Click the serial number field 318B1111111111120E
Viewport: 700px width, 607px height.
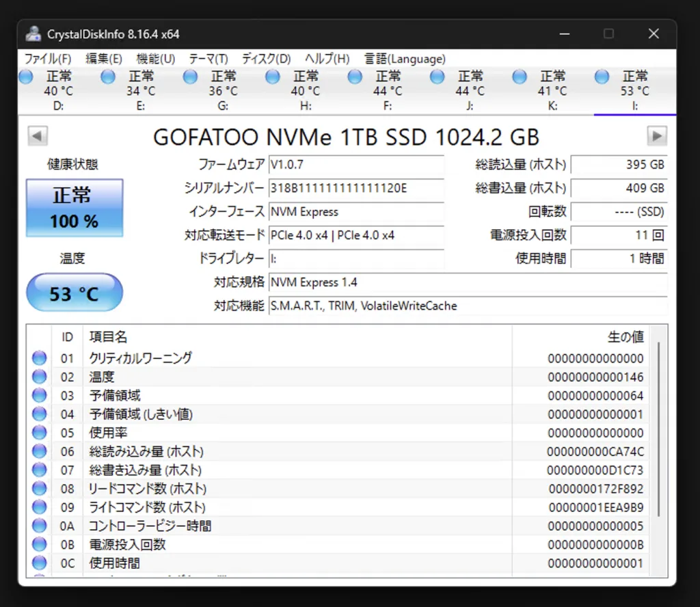click(356, 188)
